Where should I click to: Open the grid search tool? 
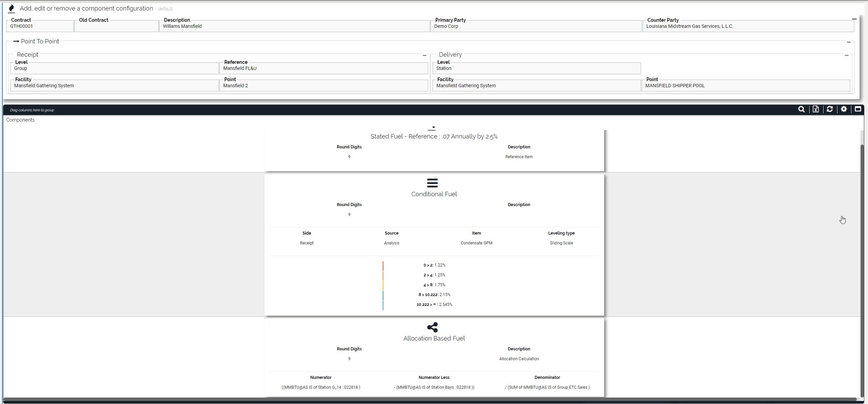(x=801, y=109)
